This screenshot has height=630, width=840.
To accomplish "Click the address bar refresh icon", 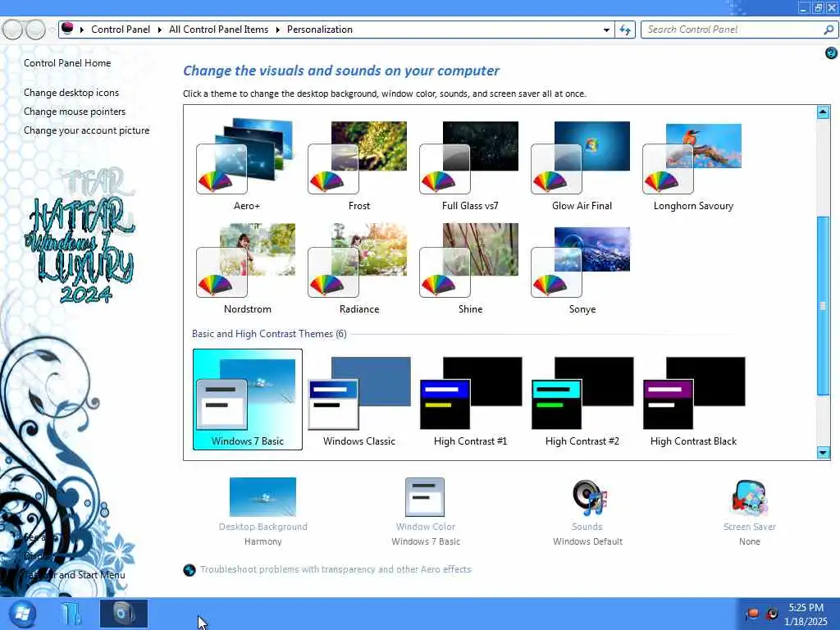I will [x=624, y=30].
